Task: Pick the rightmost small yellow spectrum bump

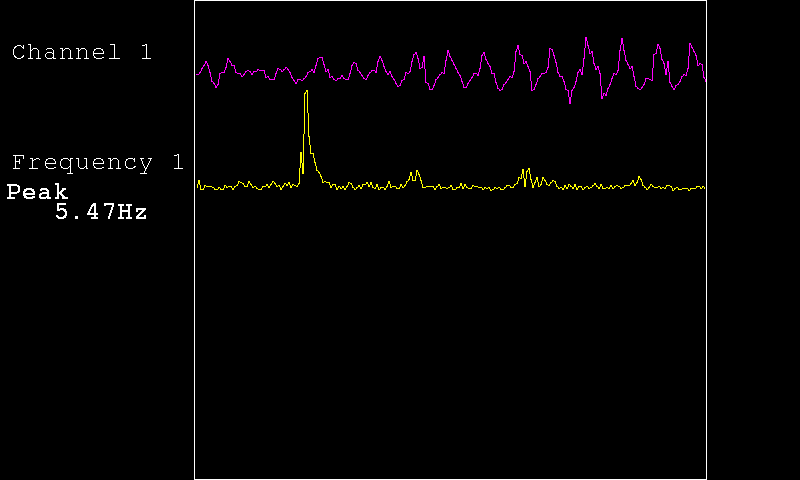Action: (x=638, y=179)
